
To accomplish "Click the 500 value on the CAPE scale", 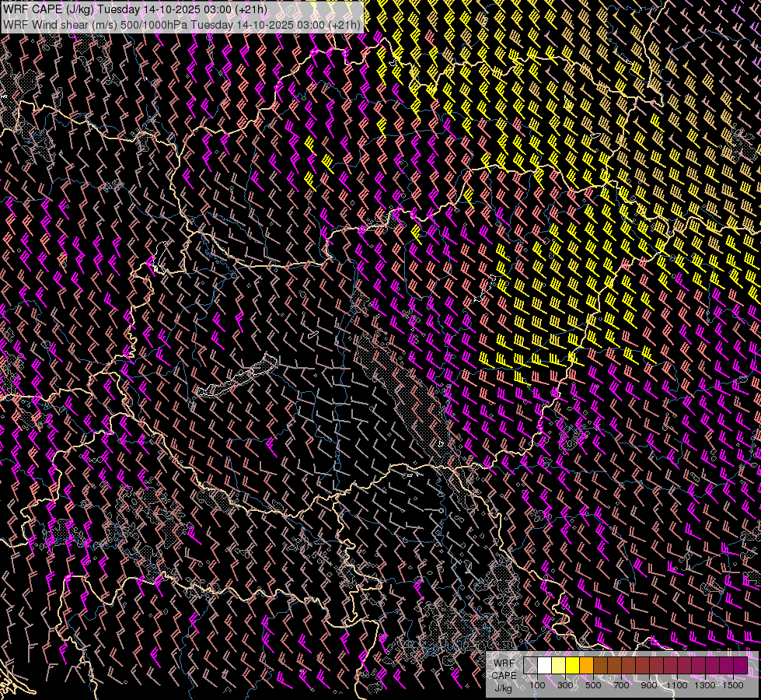I will pos(593,685).
